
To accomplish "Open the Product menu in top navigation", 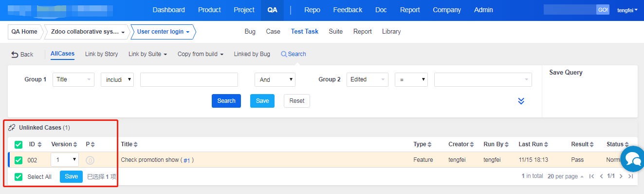I will [209, 10].
